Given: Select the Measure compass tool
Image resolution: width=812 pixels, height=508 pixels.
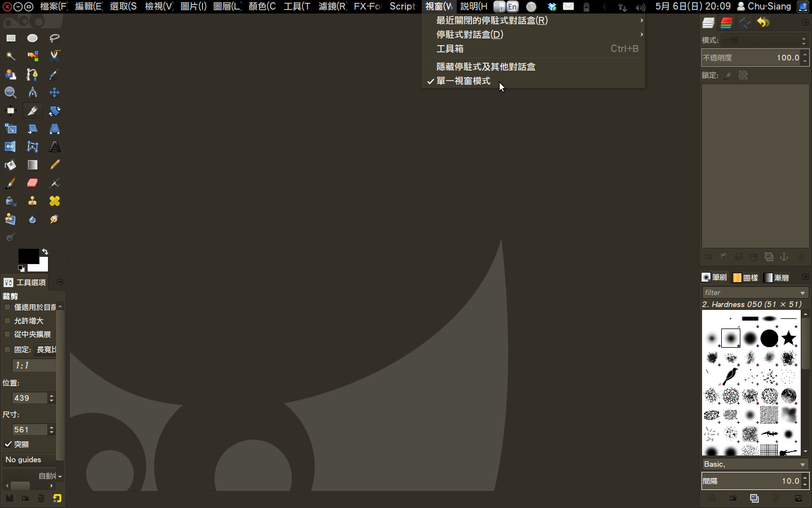Looking at the screenshot, I should (x=33, y=93).
